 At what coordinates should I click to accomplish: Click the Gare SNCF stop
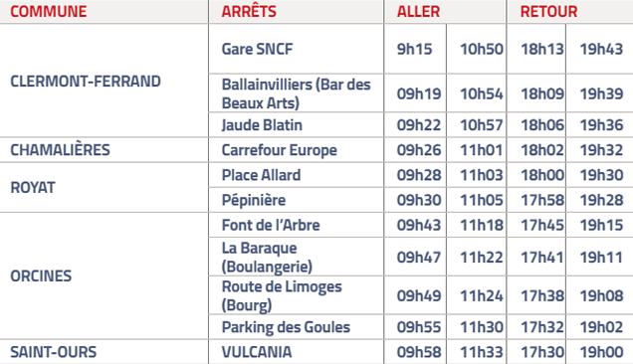257,49
